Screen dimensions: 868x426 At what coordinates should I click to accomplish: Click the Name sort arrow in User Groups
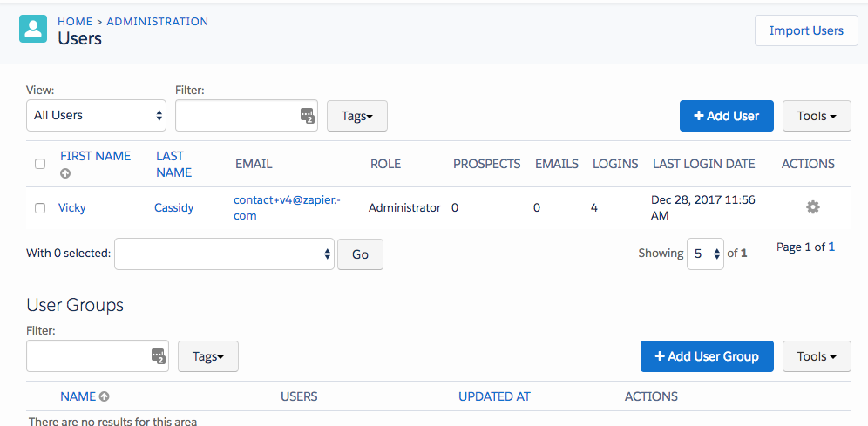coord(104,396)
